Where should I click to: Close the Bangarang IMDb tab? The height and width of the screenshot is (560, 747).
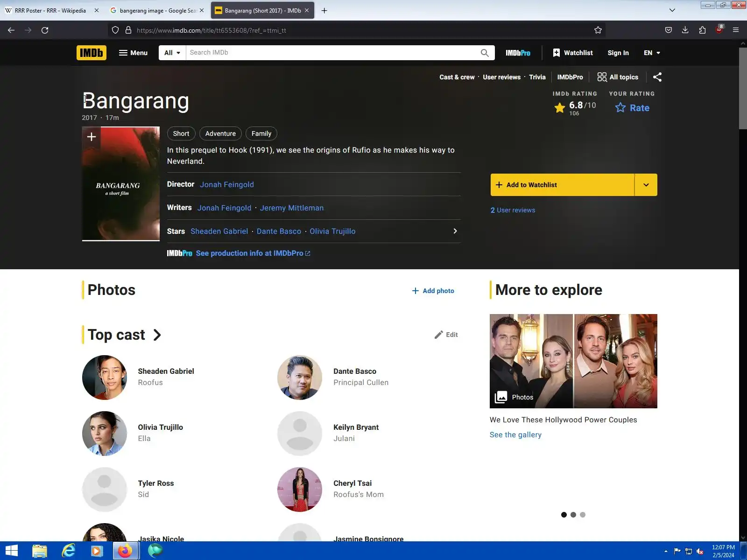pos(307,10)
